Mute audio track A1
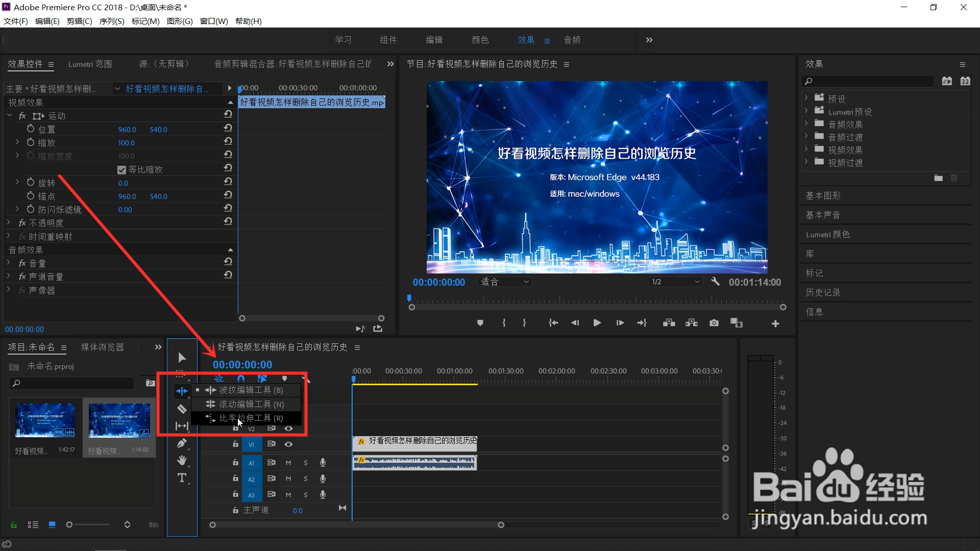 coord(288,463)
